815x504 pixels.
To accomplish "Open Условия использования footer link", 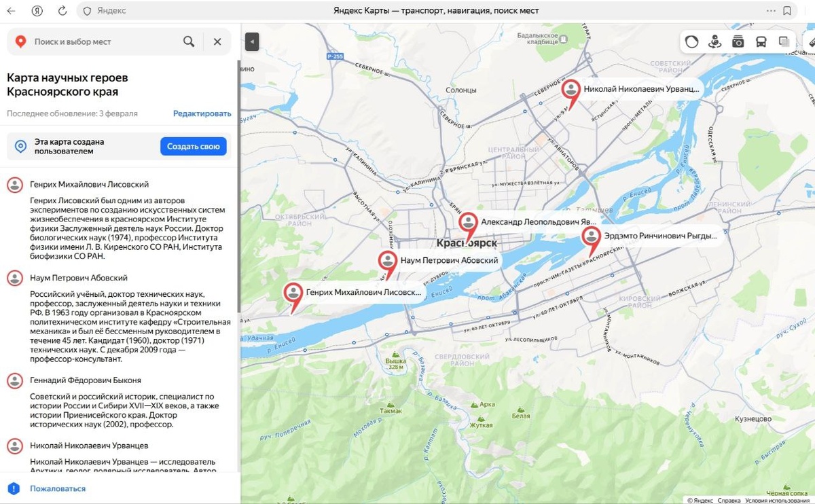I will tap(777, 501).
